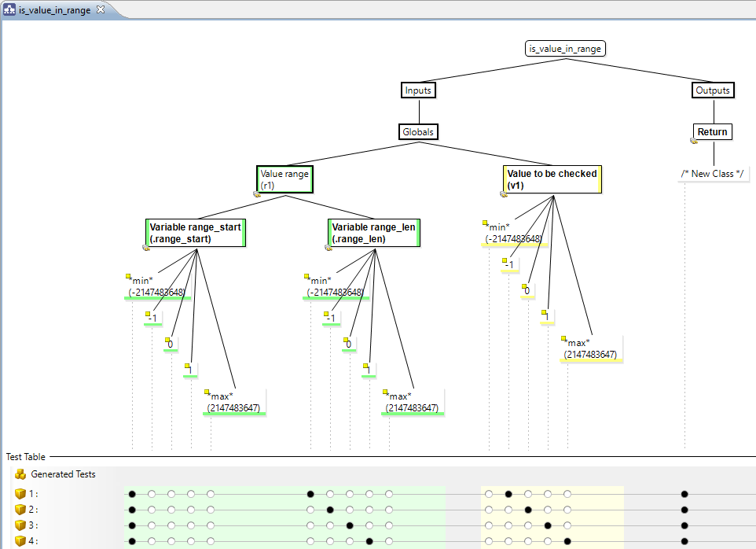756x549 pixels.
Task: Click the class icon of max* under range_len
Action: tap(384, 393)
